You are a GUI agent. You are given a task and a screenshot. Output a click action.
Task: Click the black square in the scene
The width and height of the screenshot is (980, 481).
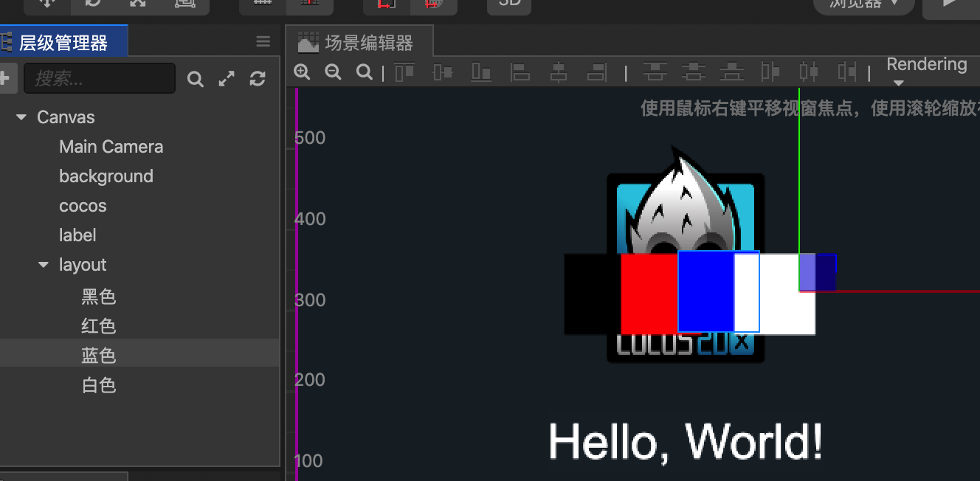pyautogui.click(x=593, y=294)
